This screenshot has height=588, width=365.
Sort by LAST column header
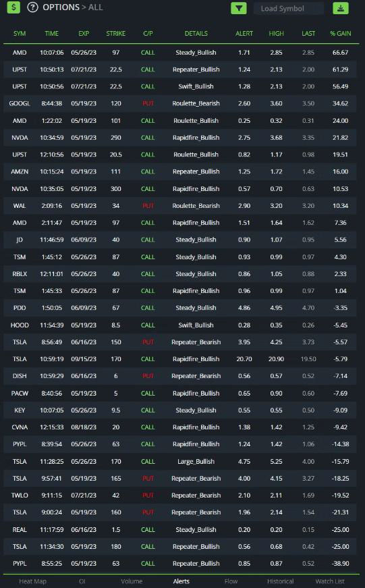[x=308, y=33]
